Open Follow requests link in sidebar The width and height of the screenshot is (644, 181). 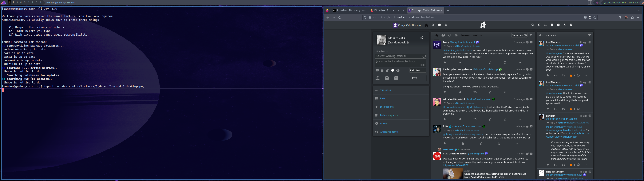point(389,115)
